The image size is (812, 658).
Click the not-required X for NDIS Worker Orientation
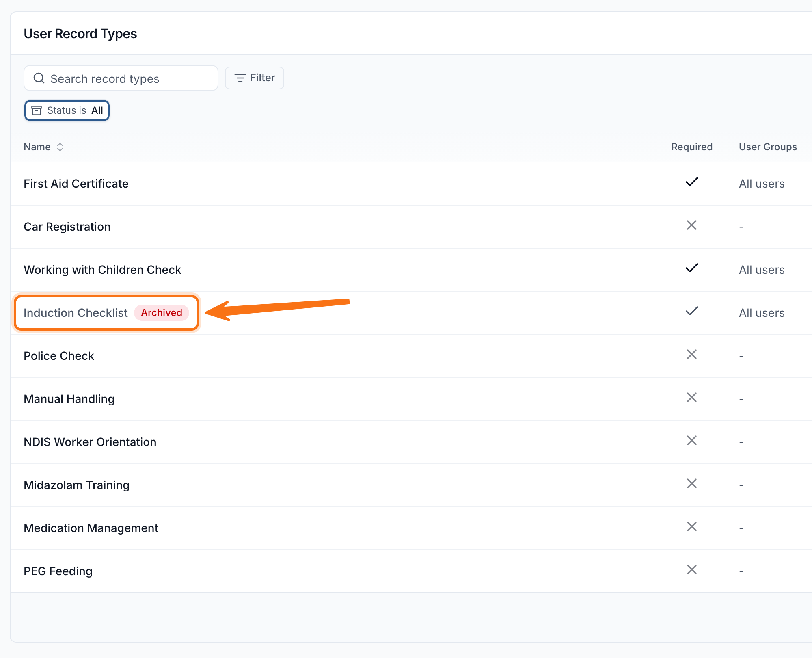pos(692,440)
